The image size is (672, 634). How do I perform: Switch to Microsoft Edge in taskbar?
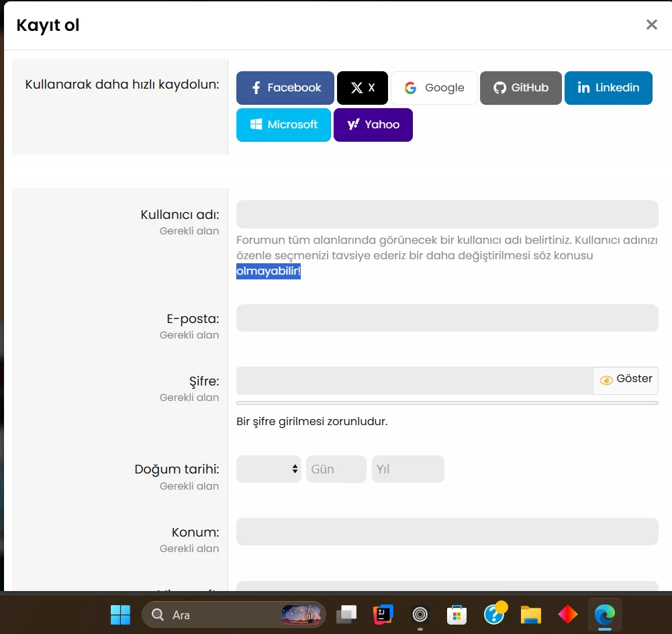click(x=605, y=615)
